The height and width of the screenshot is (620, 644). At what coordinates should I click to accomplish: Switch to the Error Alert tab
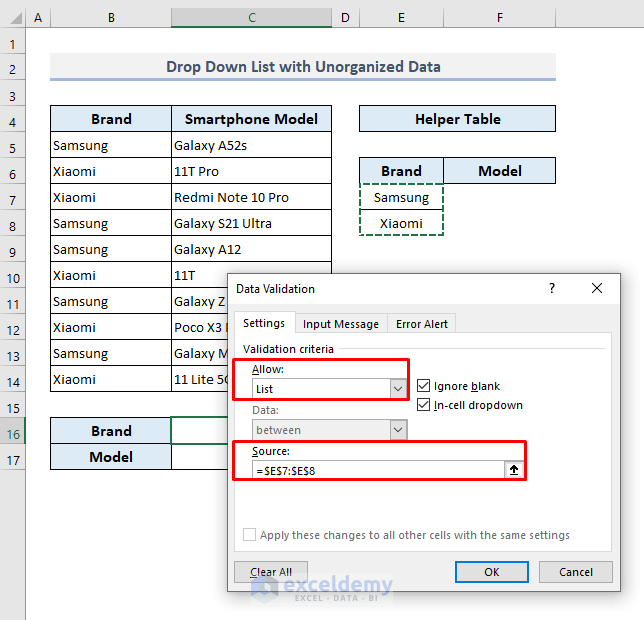pyautogui.click(x=421, y=324)
